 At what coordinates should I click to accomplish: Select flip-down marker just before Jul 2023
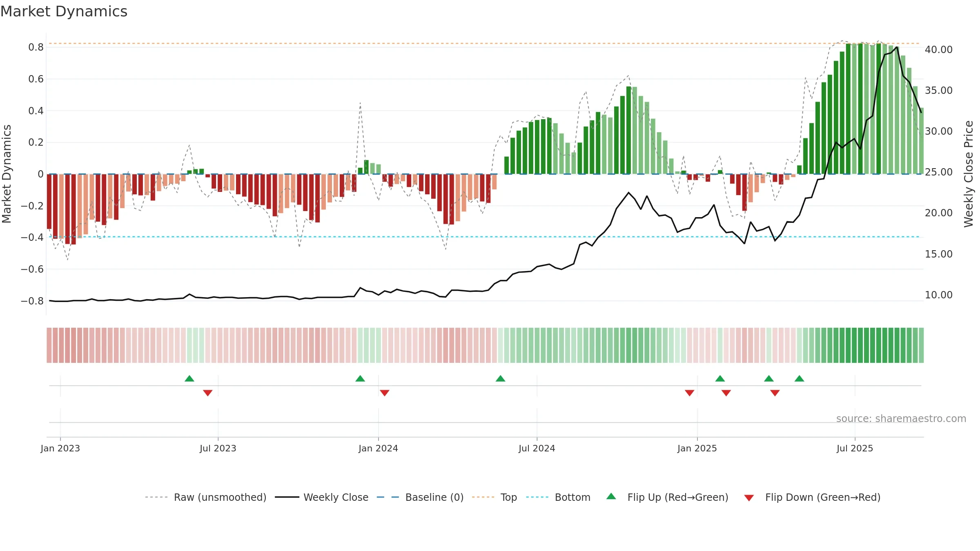(x=208, y=393)
